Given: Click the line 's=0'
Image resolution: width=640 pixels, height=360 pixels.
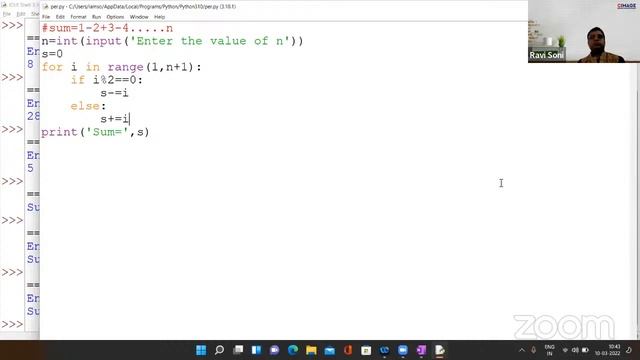Looking at the screenshot, I should [x=52, y=54].
